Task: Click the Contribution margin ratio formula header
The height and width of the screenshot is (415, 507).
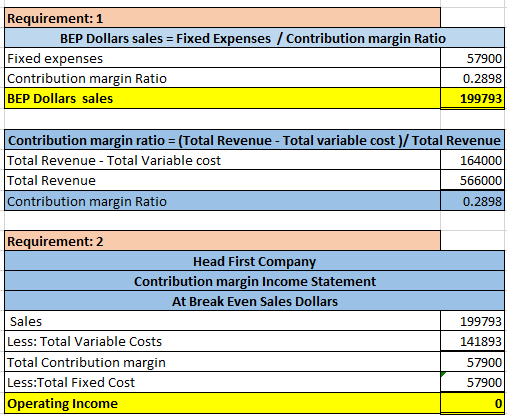Action: coord(255,140)
